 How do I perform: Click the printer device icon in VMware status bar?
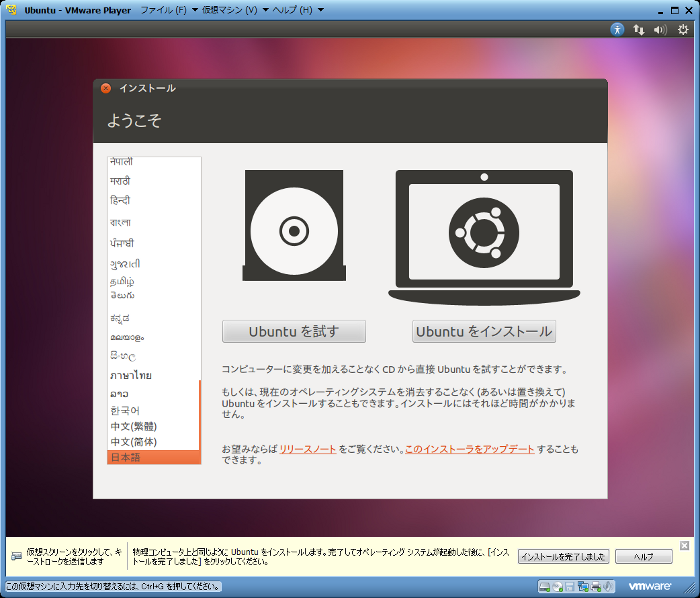[596, 586]
